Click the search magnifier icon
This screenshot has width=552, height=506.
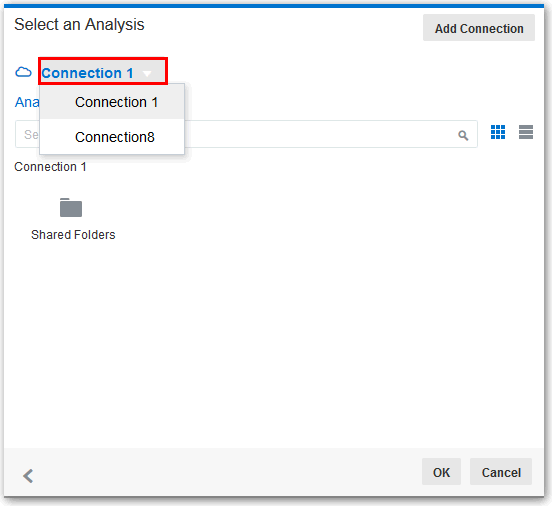click(x=463, y=135)
